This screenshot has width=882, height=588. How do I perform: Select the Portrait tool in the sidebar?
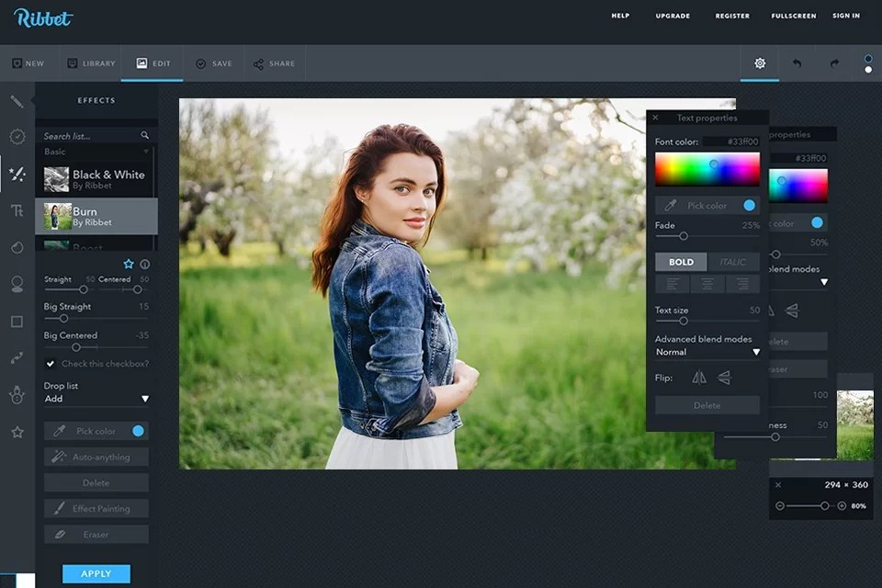coord(17,284)
